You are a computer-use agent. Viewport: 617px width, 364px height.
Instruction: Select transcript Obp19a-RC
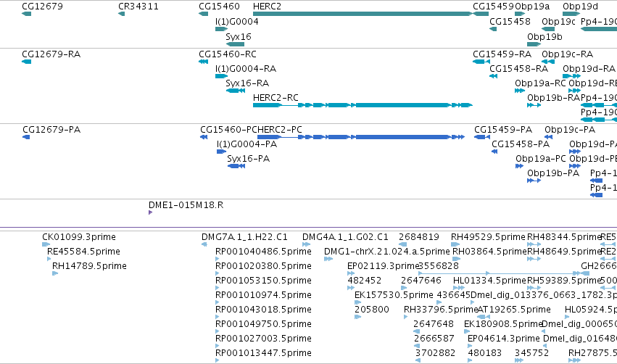tap(540, 83)
